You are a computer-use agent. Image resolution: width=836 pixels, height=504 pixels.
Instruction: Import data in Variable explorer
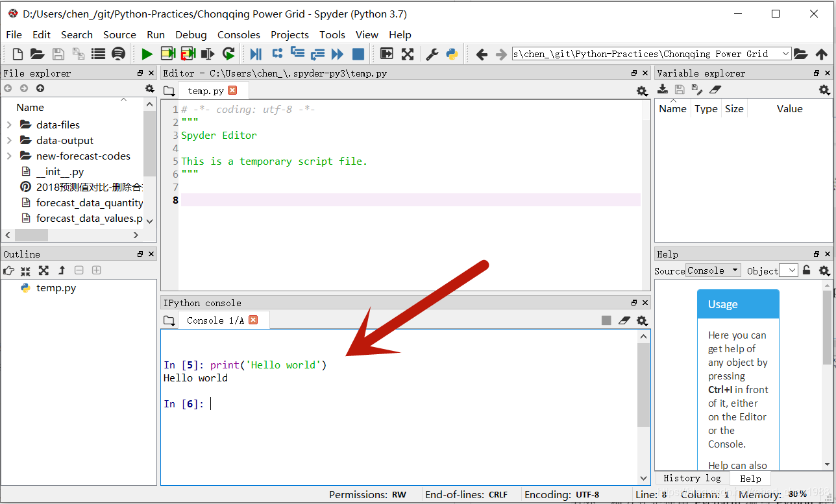[x=663, y=90]
